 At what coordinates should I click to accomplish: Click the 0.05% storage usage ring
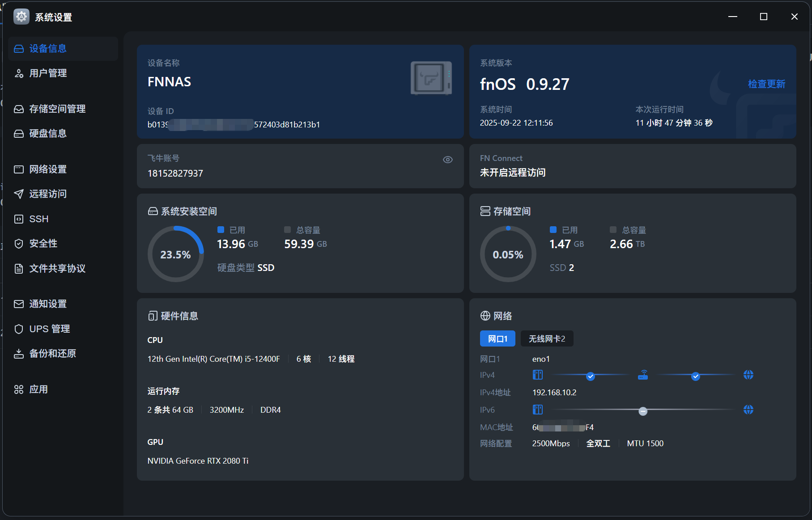[x=508, y=254]
